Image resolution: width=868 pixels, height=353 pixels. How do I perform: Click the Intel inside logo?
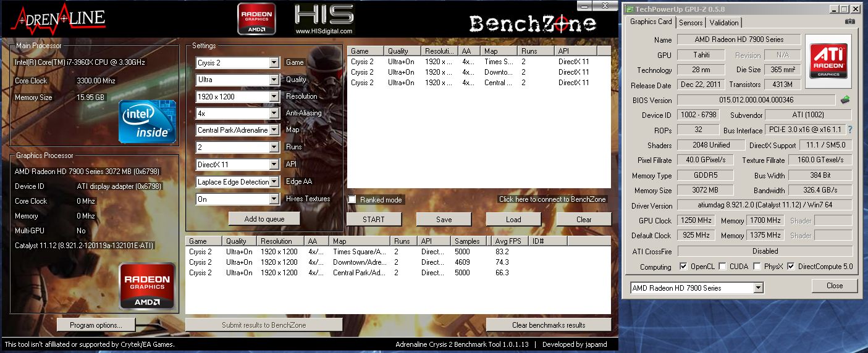pyautogui.click(x=147, y=121)
